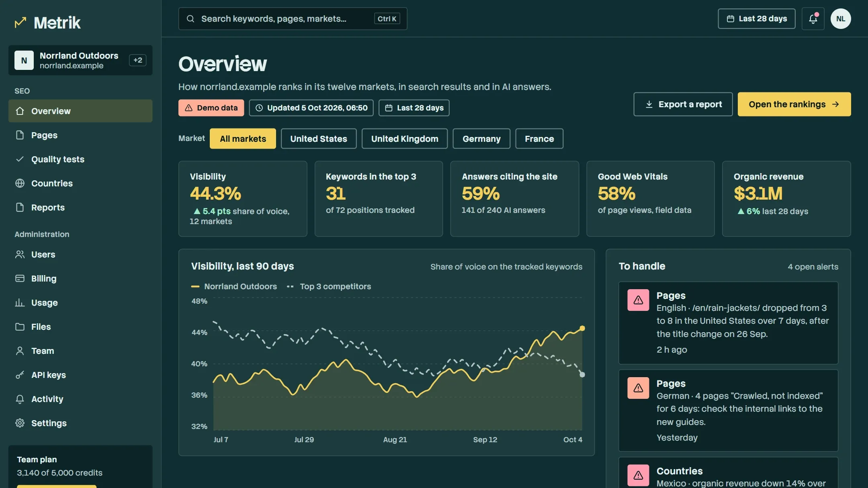Open the Settings menu item label

pos(49,423)
